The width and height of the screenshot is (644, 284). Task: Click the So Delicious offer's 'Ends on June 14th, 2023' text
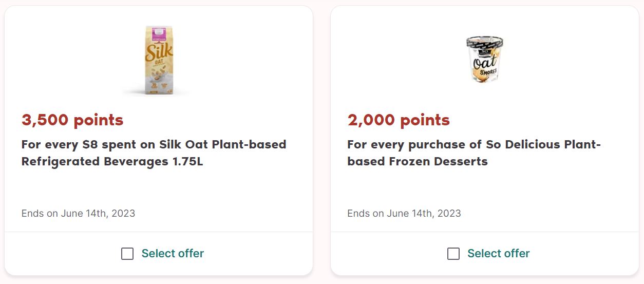404,213
